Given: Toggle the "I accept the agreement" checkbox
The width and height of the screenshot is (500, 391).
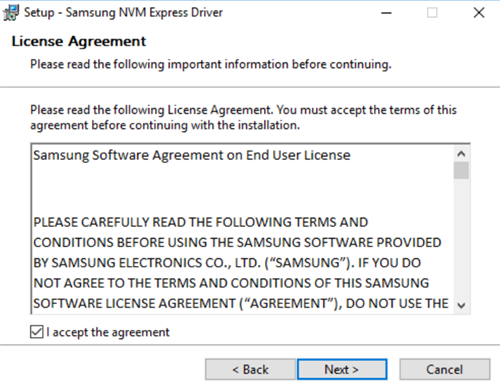Looking at the screenshot, I should 37,332.
